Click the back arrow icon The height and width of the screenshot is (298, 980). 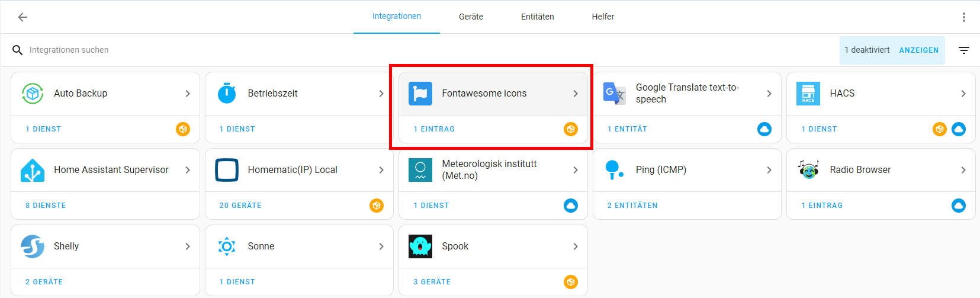coord(23,17)
